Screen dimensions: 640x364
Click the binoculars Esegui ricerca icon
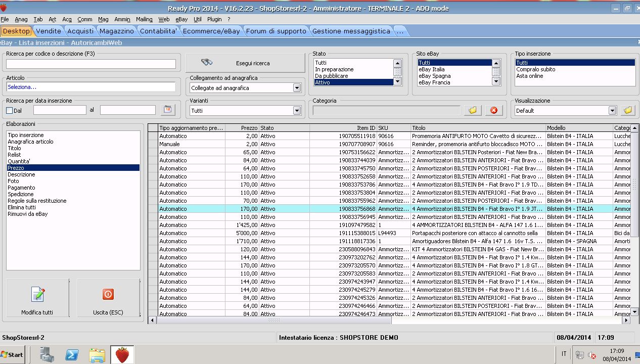coord(207,63)
